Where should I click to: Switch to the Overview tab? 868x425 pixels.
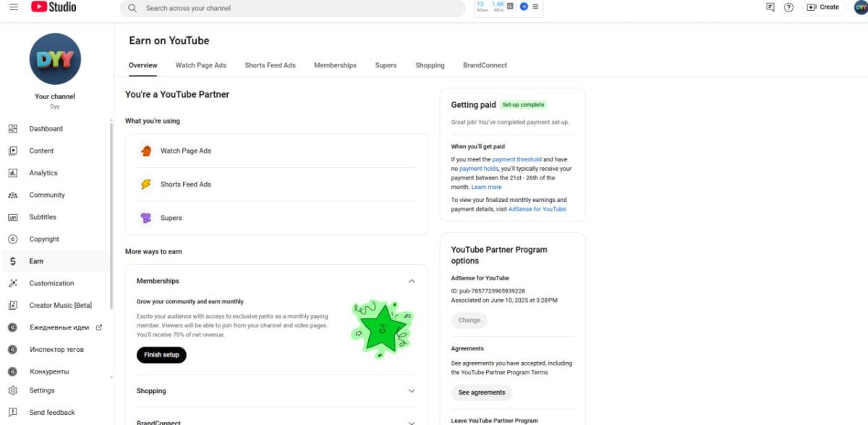point(143,65)
